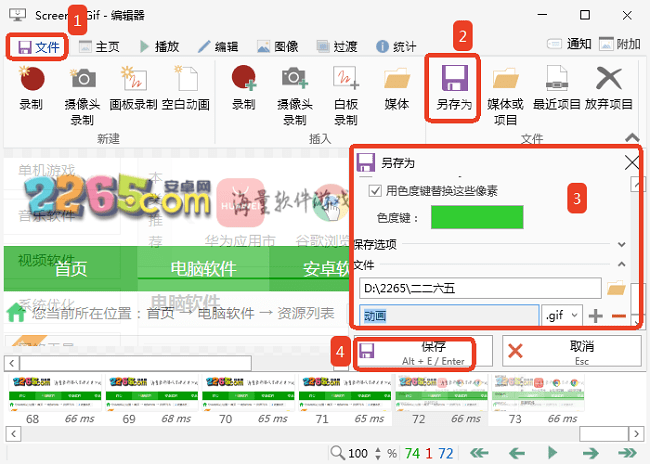Image resolution: width=650 pixels, height=464 pixels.
Task: Switch to the 主页 tab
Action: [x=99, y=47]
